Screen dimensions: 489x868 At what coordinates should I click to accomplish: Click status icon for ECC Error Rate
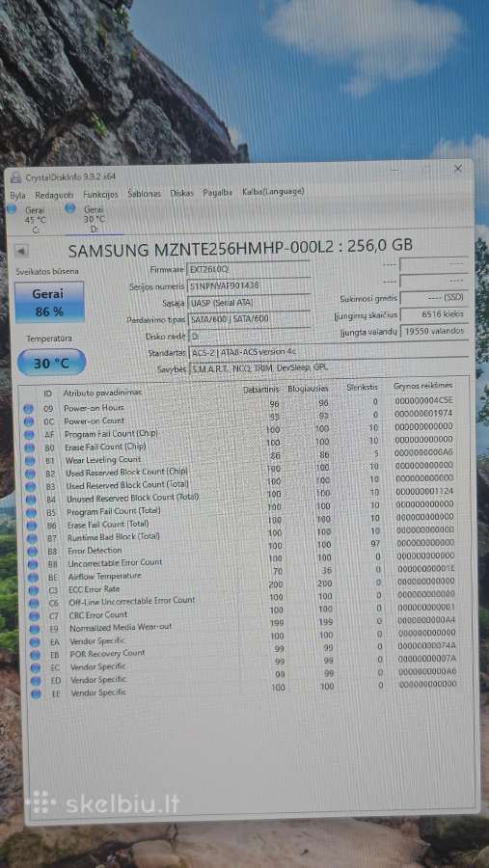(34, 590)
